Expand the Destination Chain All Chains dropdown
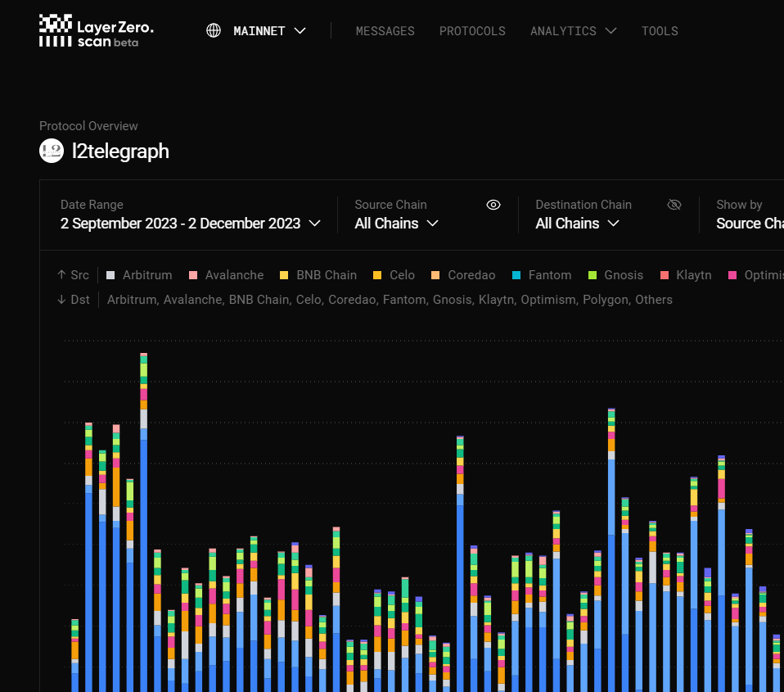The height and width of the screenshot is (692, 784). 577,224
